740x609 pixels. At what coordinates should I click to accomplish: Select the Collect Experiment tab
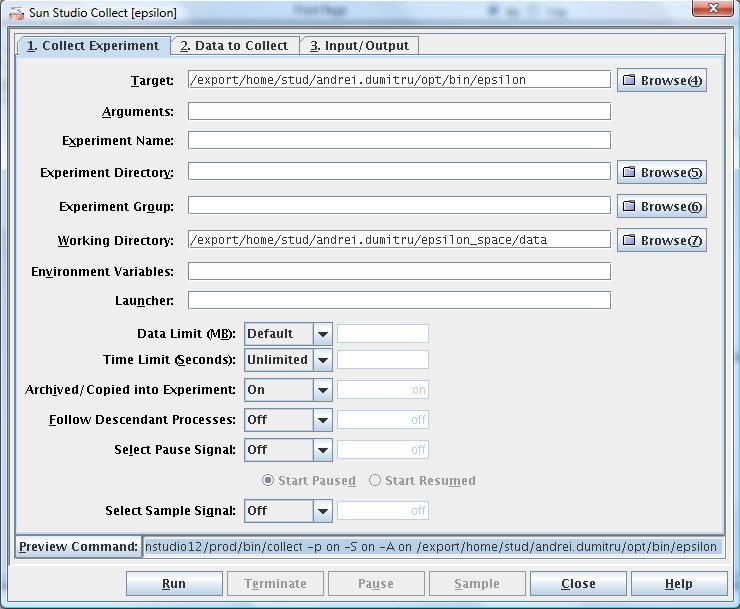[93, 46]
